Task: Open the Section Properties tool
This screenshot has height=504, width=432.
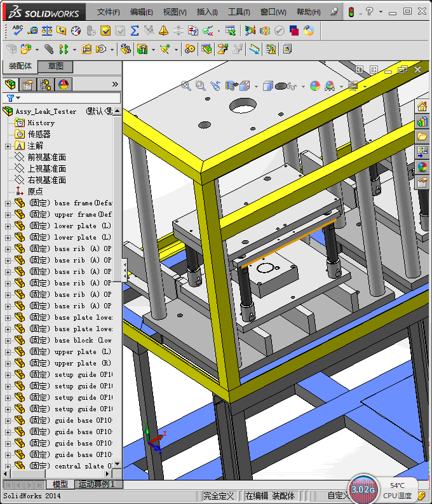Action: 62,31
